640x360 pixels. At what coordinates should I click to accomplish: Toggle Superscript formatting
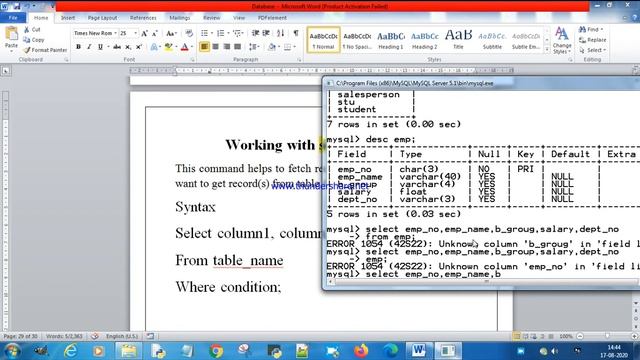139,47
